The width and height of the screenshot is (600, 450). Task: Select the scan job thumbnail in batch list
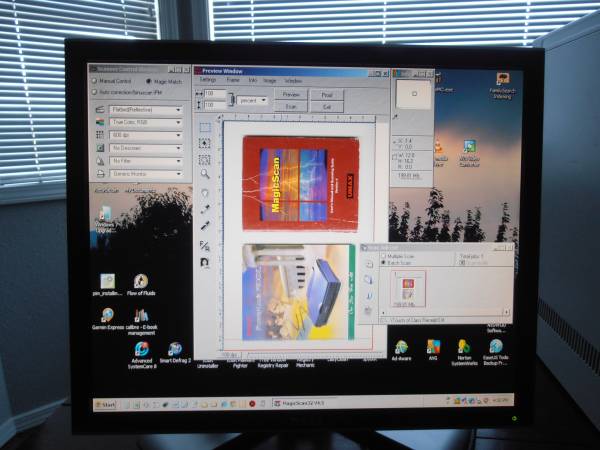[x=406, y=289]
